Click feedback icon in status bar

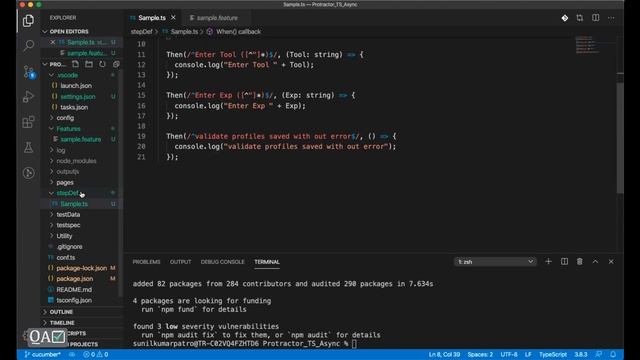pos(598,354)
